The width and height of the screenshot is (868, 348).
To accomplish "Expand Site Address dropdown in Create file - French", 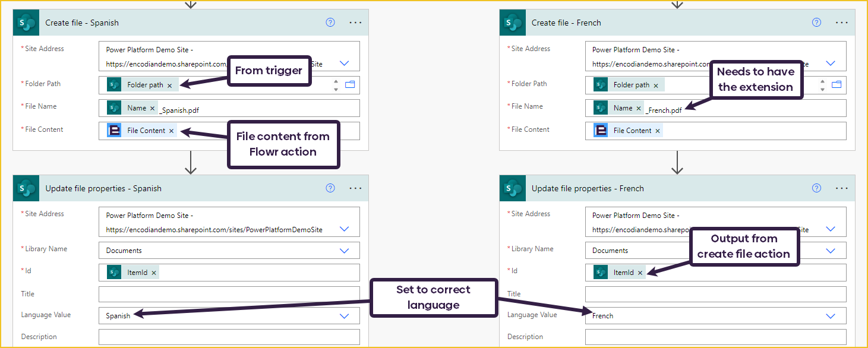I will pos(831,63).
